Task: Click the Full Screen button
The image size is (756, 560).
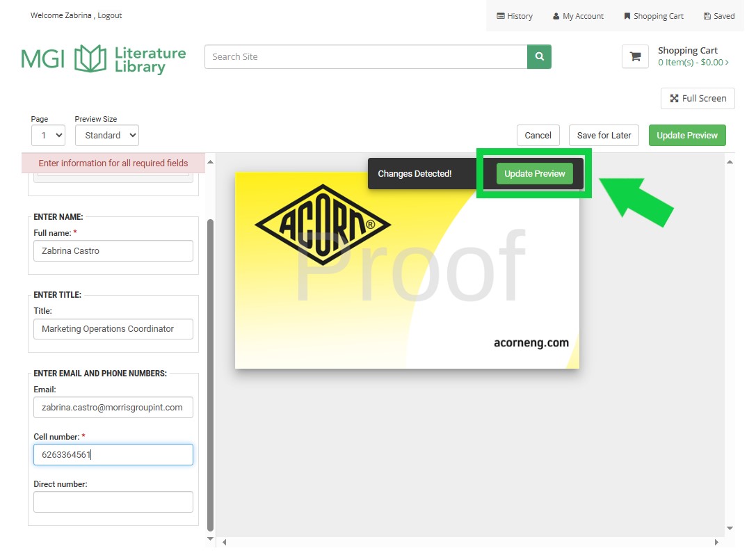Action: coord(697,98)
